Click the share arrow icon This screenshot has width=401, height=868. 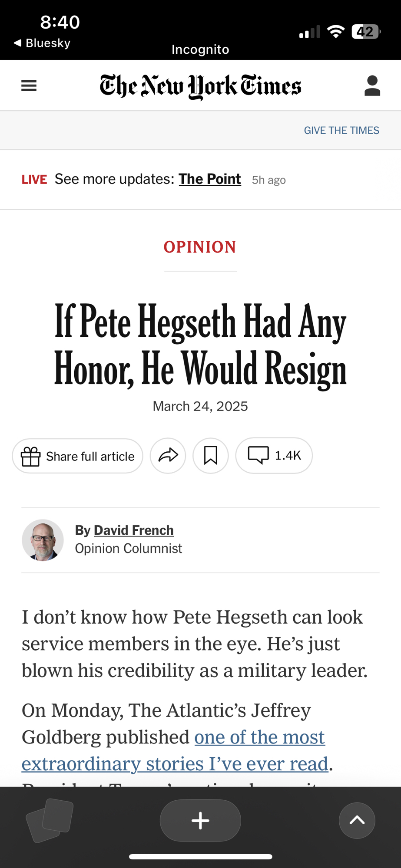[x=168, y=456]
